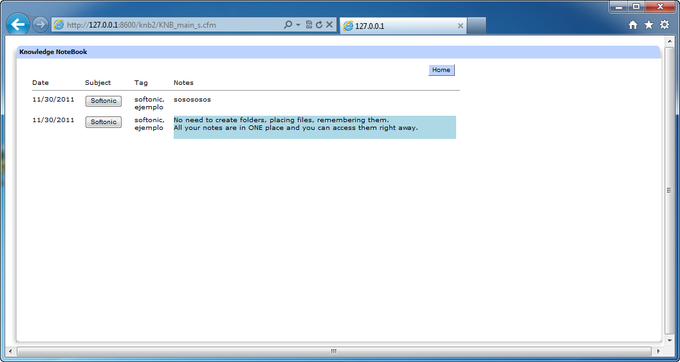Click the Refresh page icon

pyautogui.click(x=319, y=25)
